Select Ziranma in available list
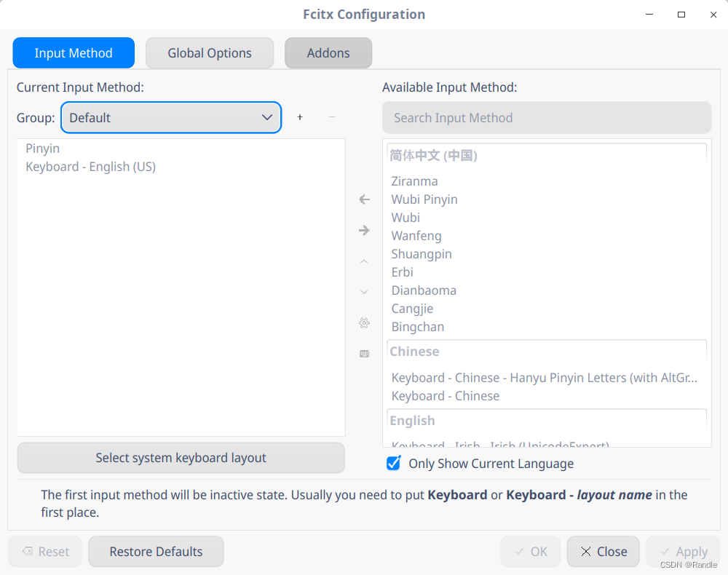The height and width of the screenshot is (575, 728). click(547, 181)
